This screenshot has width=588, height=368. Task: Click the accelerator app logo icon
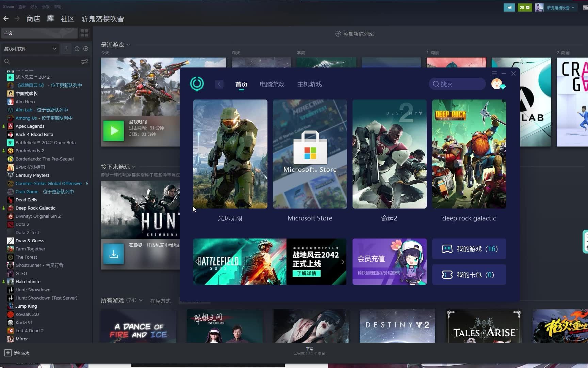tap(197, 84)
